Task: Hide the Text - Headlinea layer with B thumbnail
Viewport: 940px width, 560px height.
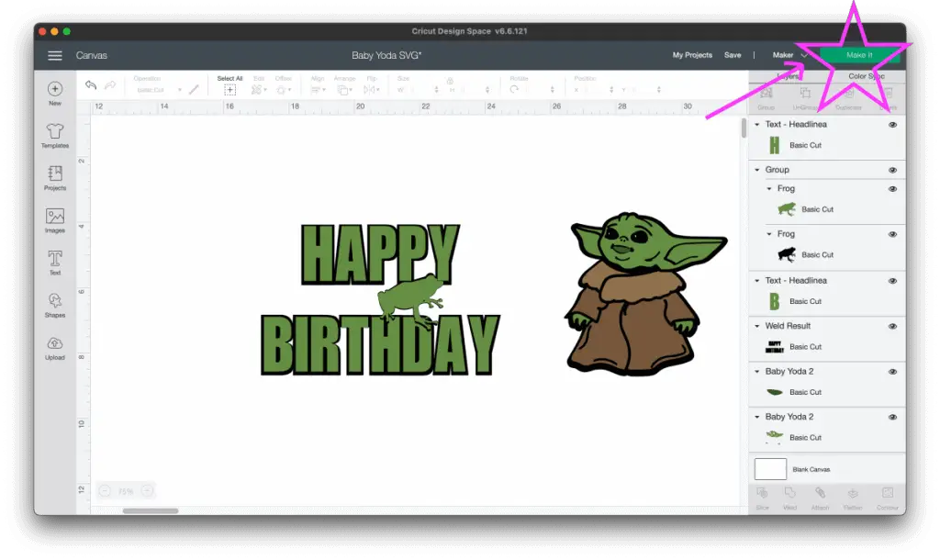Action: pyautogui.click(x=892, y=281)
